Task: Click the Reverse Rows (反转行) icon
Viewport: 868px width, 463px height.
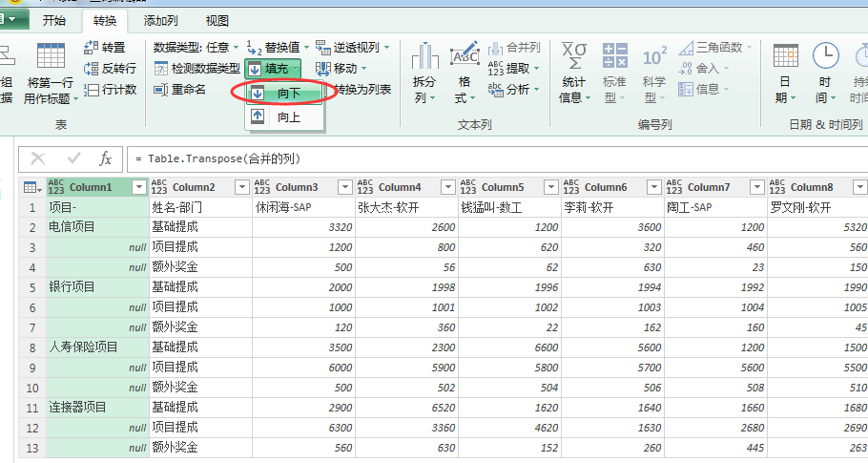Action: pyautogui.click(x=91, y=69)
